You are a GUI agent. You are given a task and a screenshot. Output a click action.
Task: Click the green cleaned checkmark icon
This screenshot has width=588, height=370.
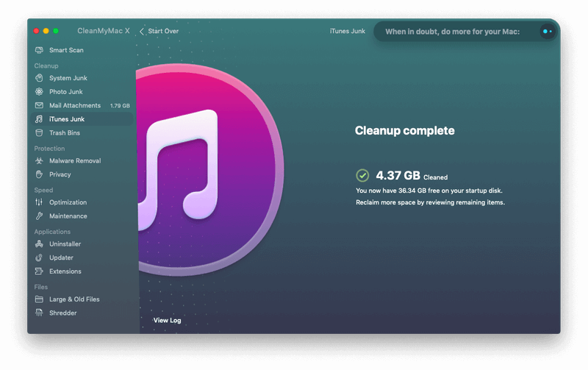(x=362, y=175)
